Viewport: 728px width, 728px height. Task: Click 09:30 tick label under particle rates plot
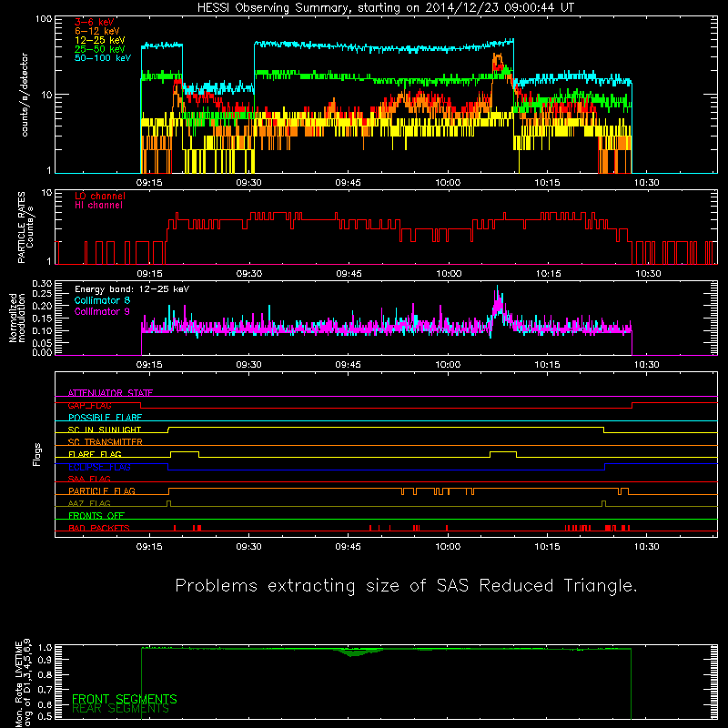[x=248, y=274]
